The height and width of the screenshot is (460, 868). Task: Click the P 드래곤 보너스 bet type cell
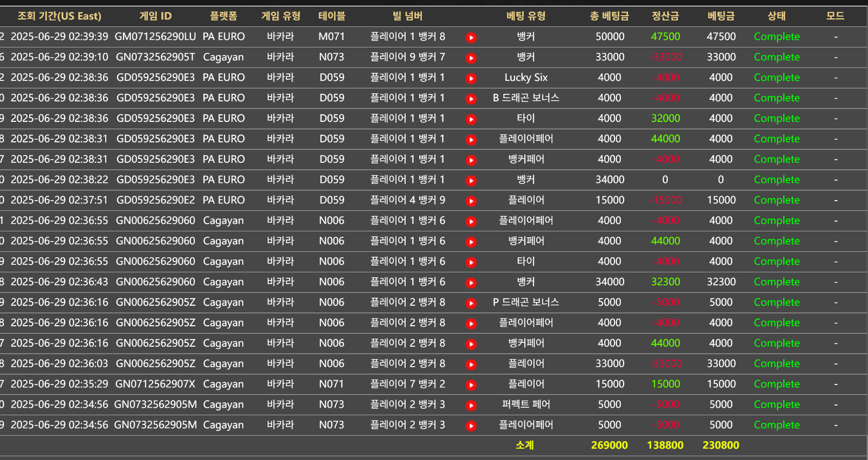[x=526, y=302]
